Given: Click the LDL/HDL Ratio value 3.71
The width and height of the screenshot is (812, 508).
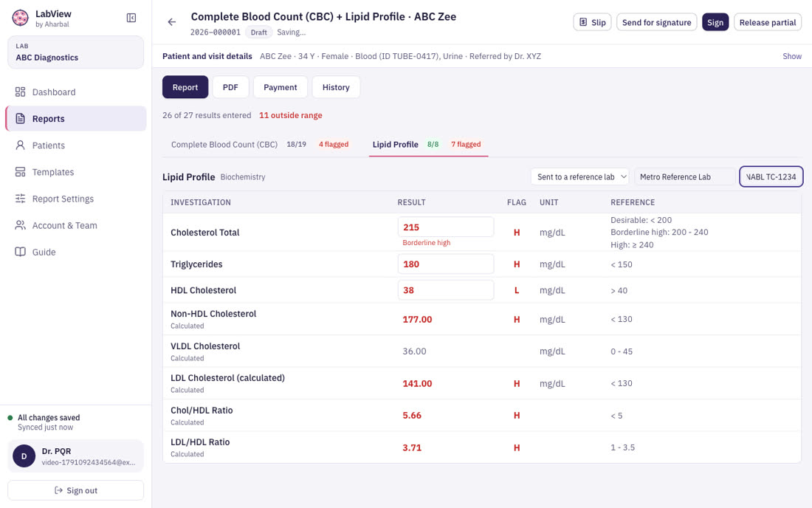Looking at the screenshot, I should point(412,447).
